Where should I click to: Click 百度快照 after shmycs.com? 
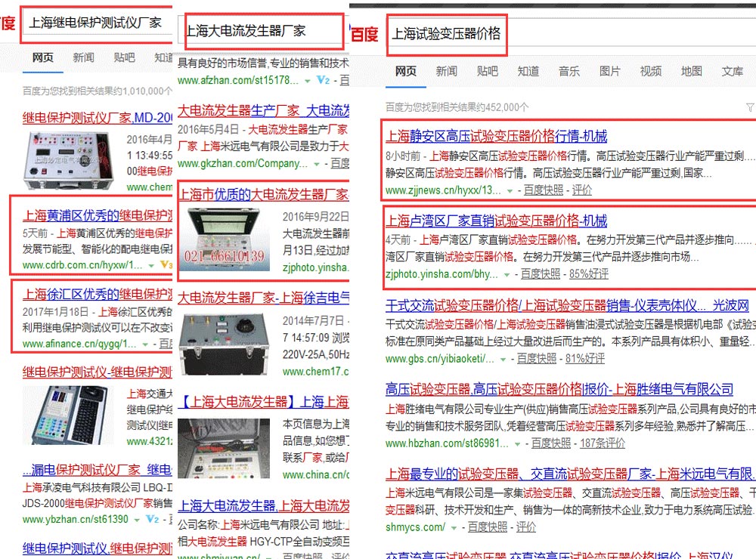click(488, 527)
